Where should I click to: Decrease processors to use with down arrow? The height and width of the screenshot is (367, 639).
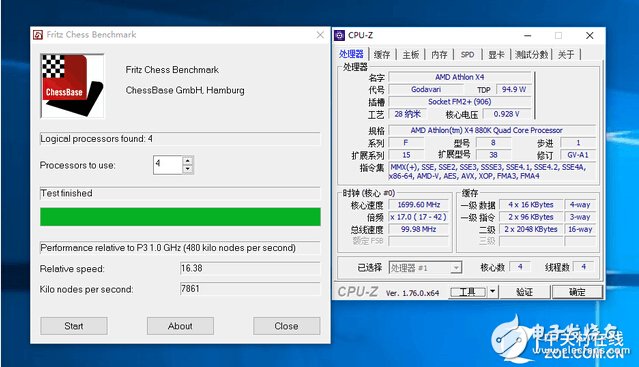click(x=187, y=169)
